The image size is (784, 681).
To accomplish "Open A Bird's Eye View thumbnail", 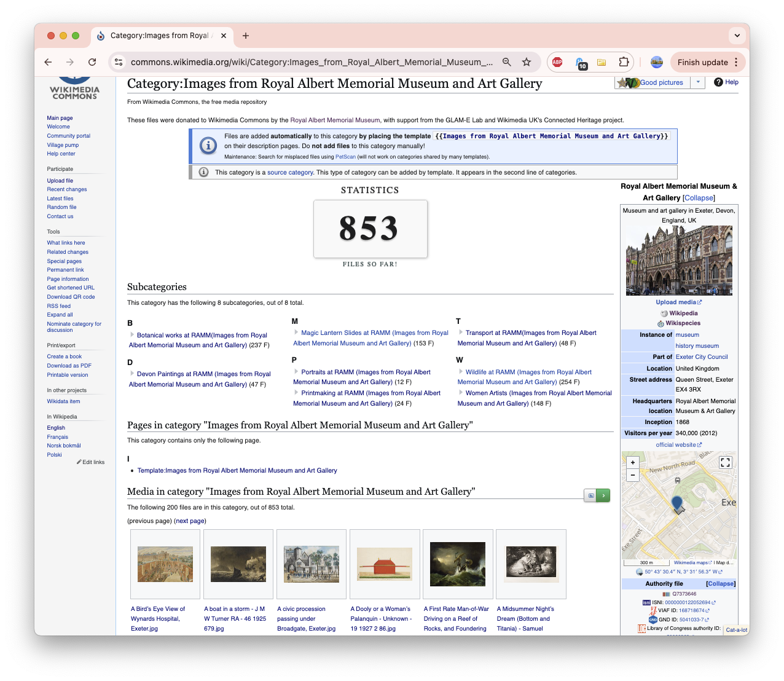I will pyautogui.click(x=165, y=564).
